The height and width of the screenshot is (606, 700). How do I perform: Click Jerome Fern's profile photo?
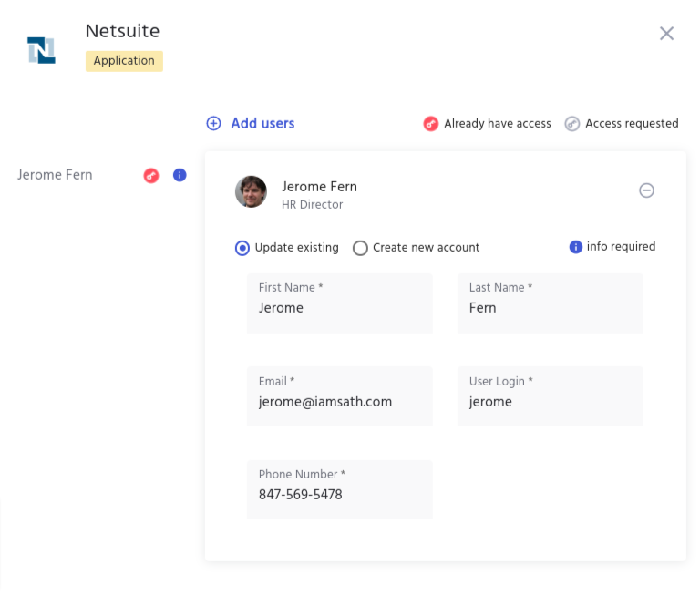pyautogui.click(x=251, y=191)
